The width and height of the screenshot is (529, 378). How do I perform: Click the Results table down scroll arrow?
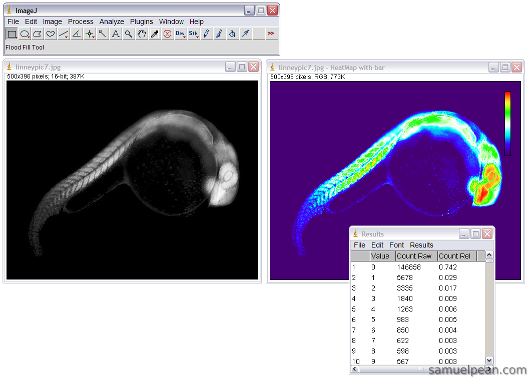(x=489, y=361)
